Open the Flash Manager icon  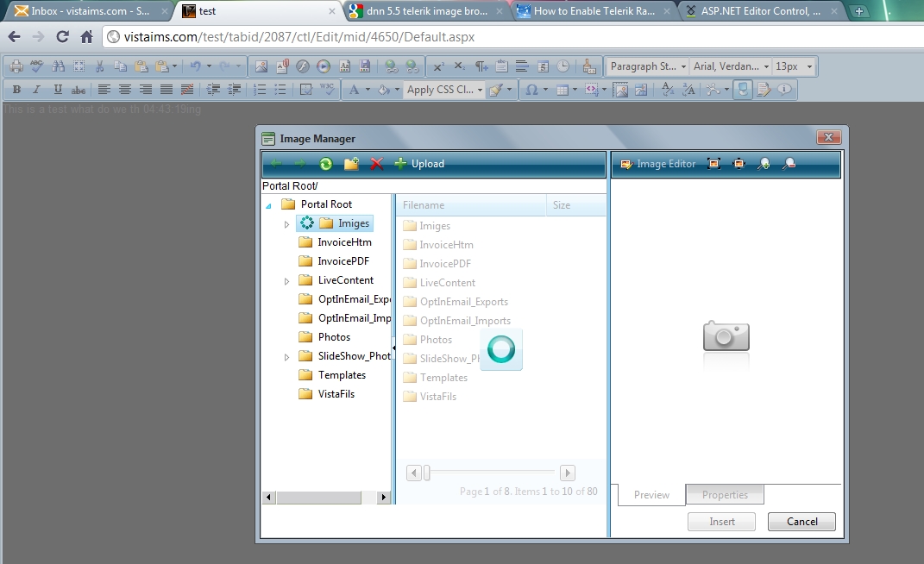point(303,66)
